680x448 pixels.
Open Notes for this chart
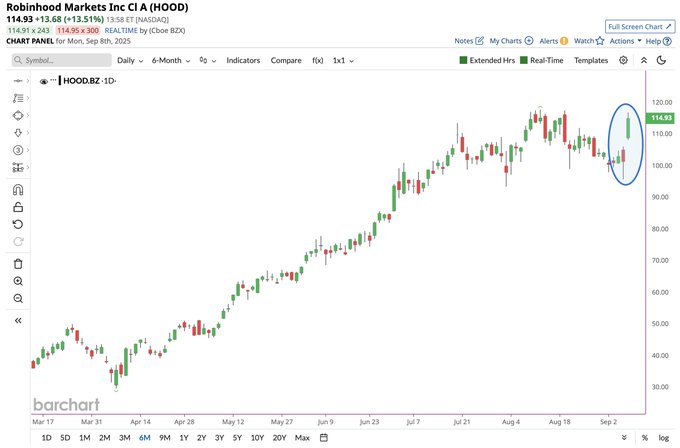469,41
